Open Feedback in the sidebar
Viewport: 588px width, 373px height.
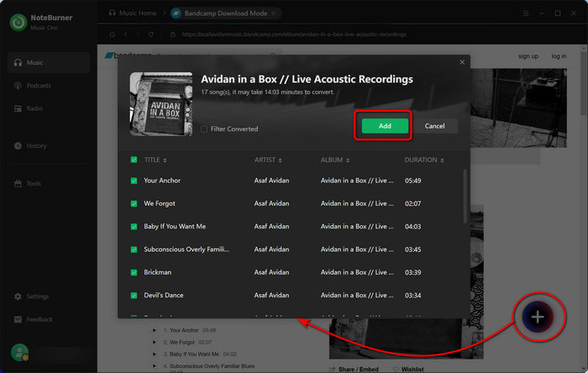[x=49, y=319]
